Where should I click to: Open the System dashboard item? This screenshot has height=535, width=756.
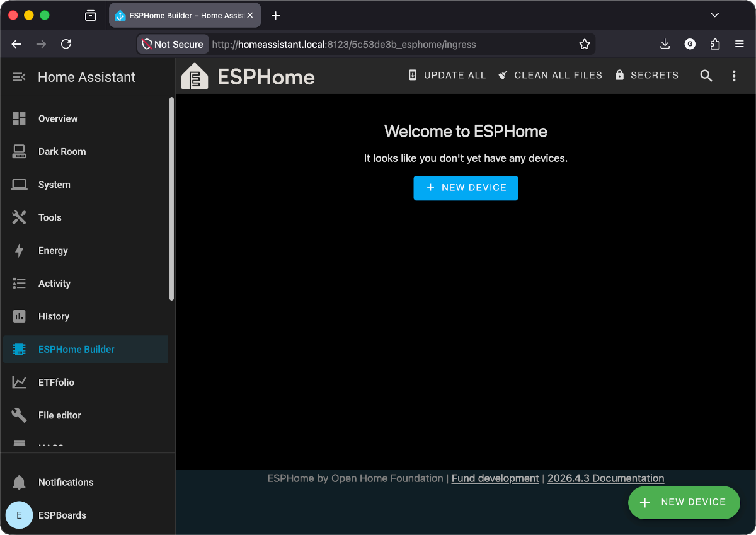(x=85, y=185)
